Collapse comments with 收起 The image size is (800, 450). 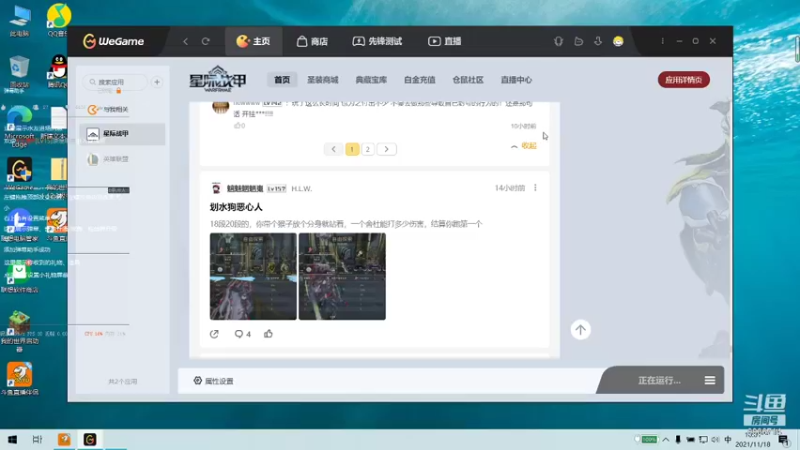tap(523, 146)
